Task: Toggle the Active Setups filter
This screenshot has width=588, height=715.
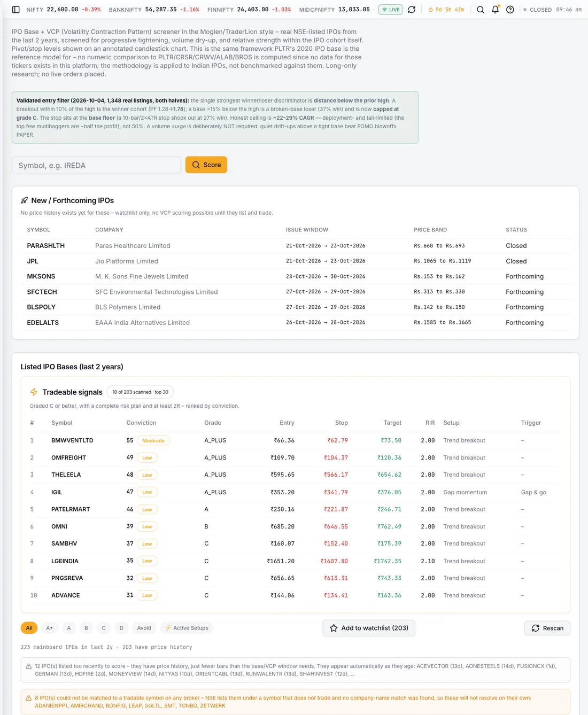Action: click(x=187, y=628)
